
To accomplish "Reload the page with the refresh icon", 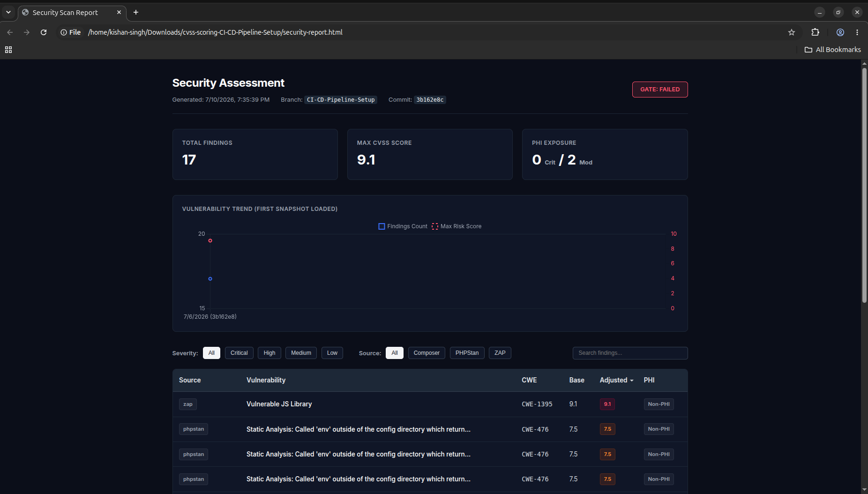I will (44, 32).
